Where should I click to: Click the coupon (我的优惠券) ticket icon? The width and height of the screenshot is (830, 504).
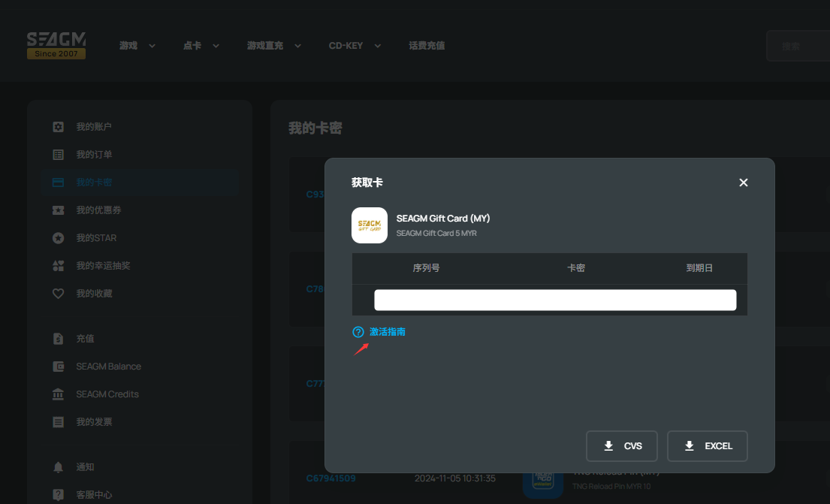click(x=59, y=210)
